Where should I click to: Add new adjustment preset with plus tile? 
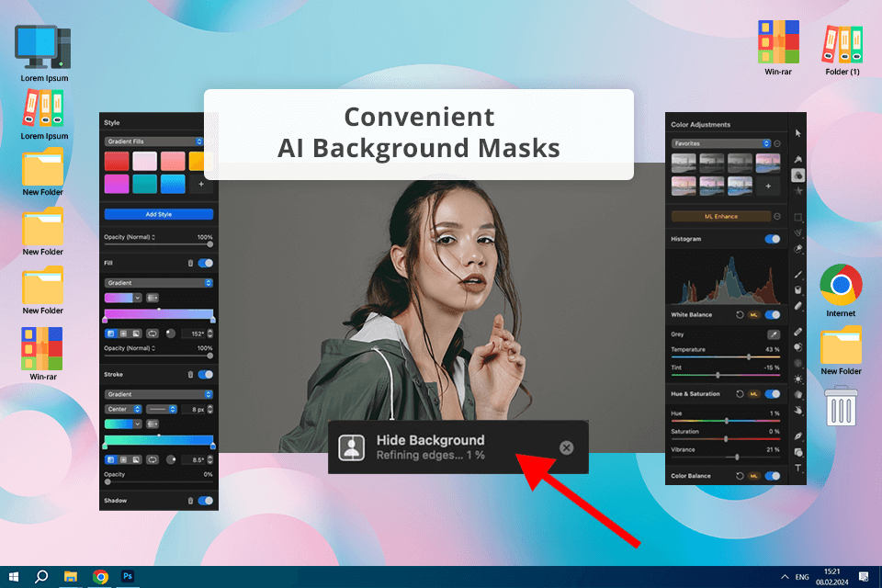[x=768, y=187]
